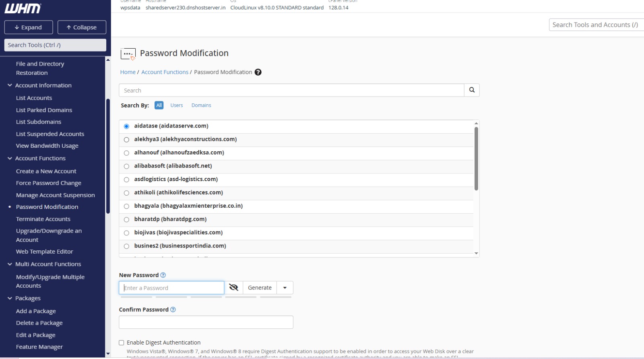Click the WHM logo icon
Screen dimensions: 644x359
coord(23,8)
